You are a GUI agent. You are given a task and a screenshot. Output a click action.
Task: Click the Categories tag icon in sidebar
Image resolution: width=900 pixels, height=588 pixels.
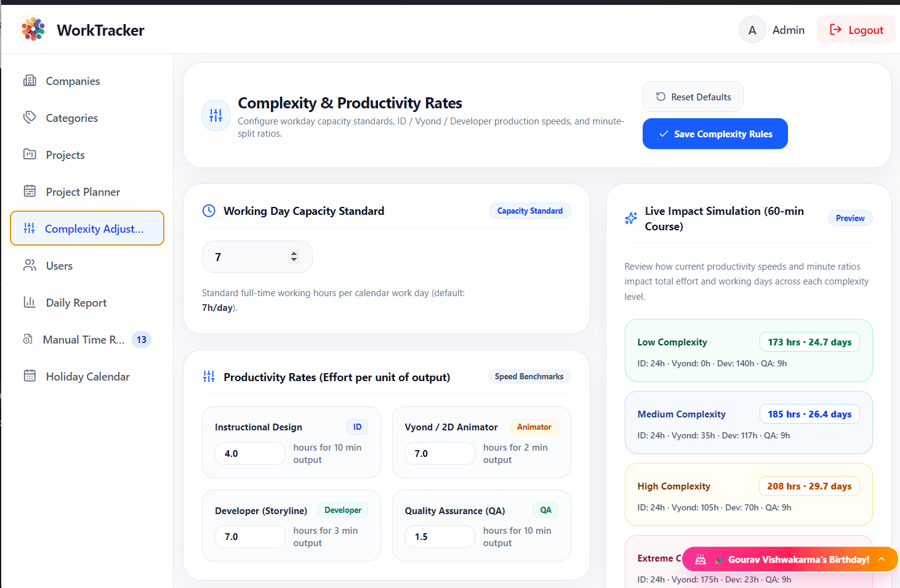pos(30,118)
